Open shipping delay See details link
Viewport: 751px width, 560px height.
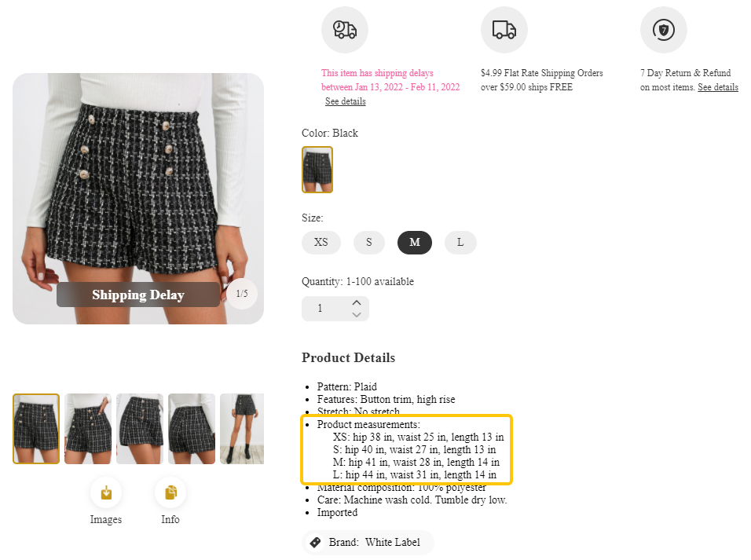point(346,101)
